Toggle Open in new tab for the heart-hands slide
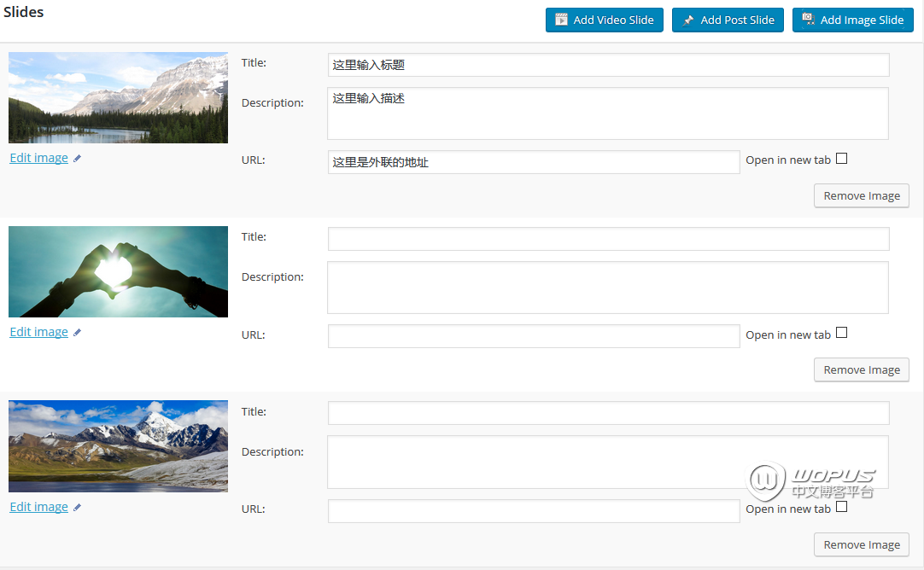Screen dimensions: 924x570 tap(841, 333)
